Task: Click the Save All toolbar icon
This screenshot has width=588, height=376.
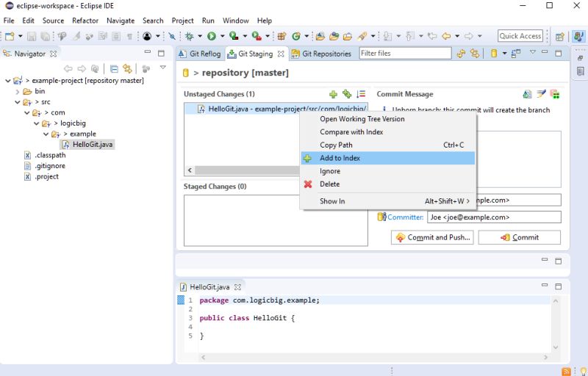Action: pyautogui.click(x=45, y=36)
